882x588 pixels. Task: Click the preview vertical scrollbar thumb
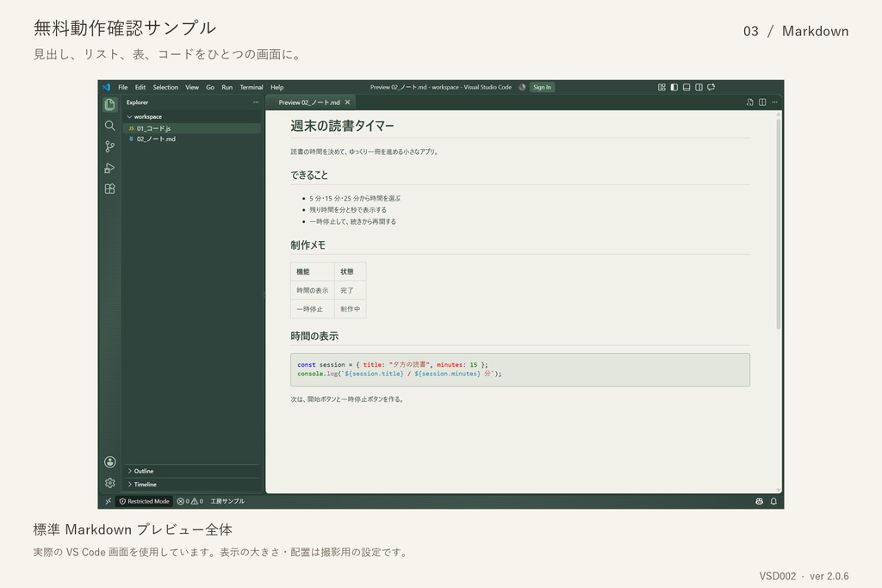[x=779, y=224]
